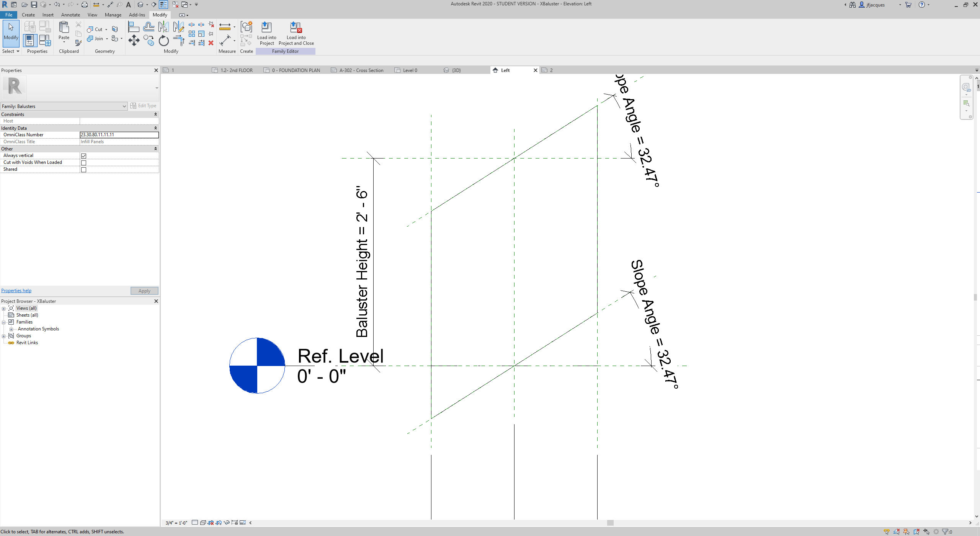Screen dimensions: 980x536
Task: Open the Cut geometry dropdown arrow
Action: click(x=106, y=29)
